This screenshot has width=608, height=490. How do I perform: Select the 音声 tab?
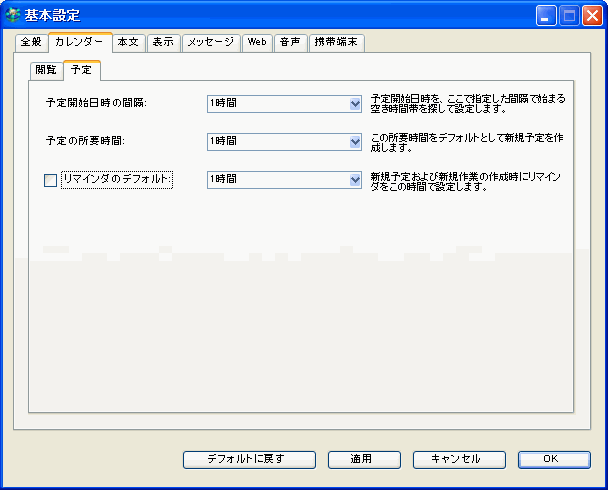289,42
